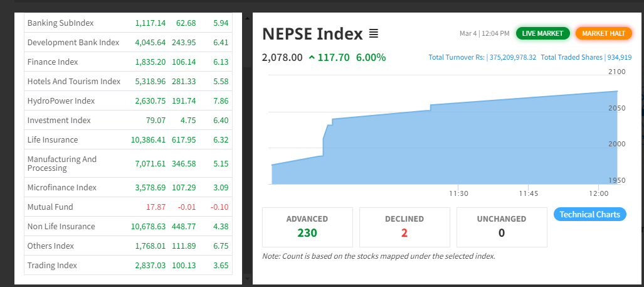The width and height of the screenshot is (644, 287).
Task: Click the note about stock count mapping
Action: point(379,256)
